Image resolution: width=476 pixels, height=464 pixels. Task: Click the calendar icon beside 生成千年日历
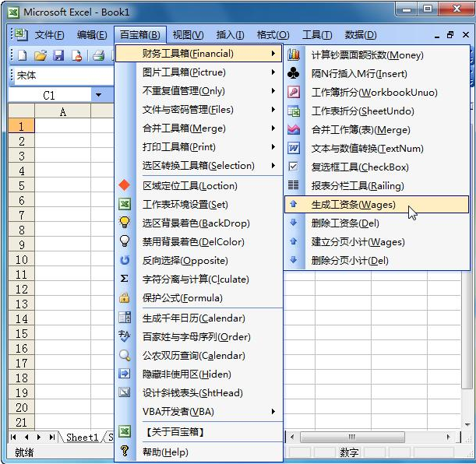click(125, 317)
